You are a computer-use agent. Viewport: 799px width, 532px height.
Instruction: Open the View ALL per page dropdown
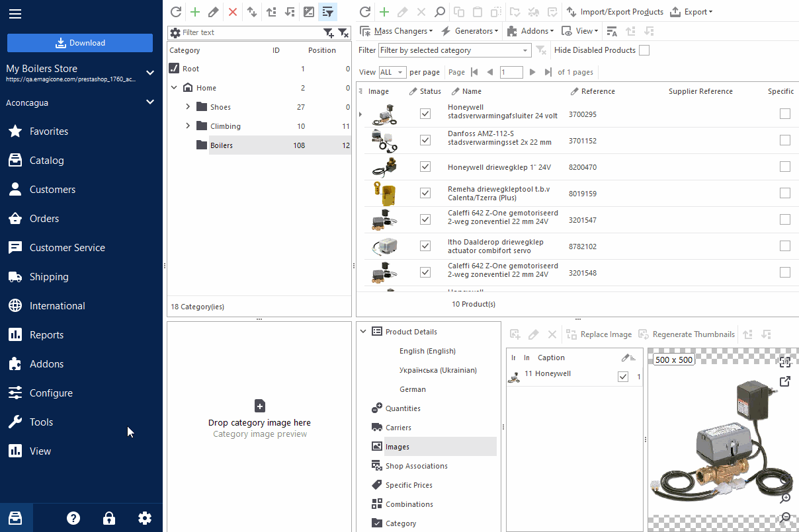[x=392, y=72]
